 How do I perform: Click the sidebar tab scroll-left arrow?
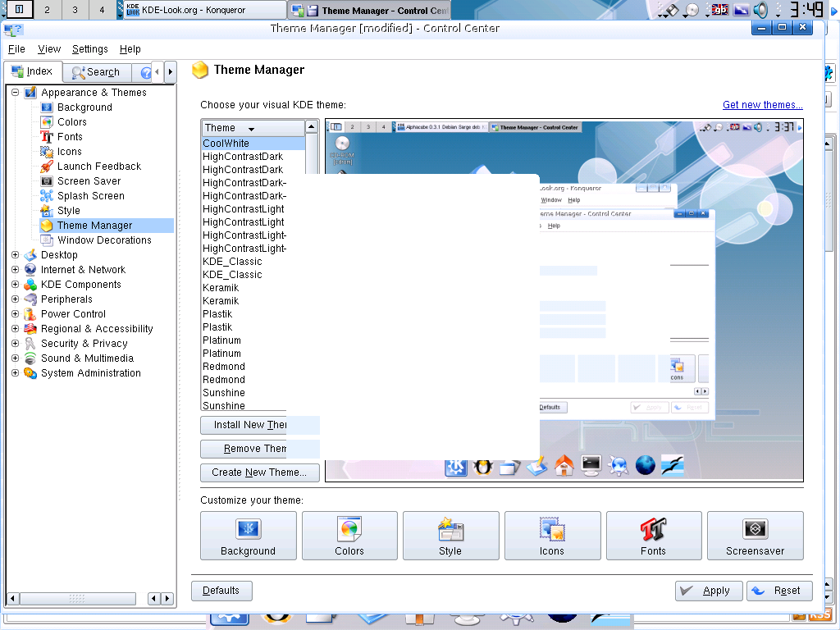tap(157, 71)
